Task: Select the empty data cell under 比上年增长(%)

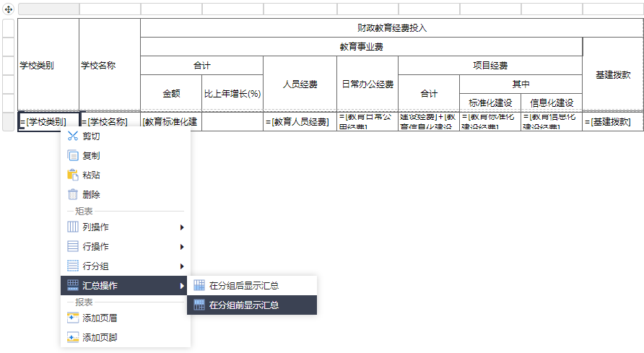Action: pos(232,121)
